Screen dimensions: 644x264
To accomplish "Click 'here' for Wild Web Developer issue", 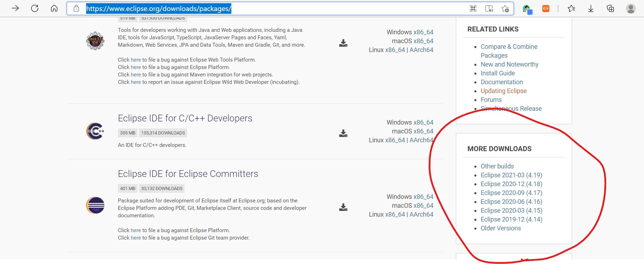I will (x=136, y=82).
